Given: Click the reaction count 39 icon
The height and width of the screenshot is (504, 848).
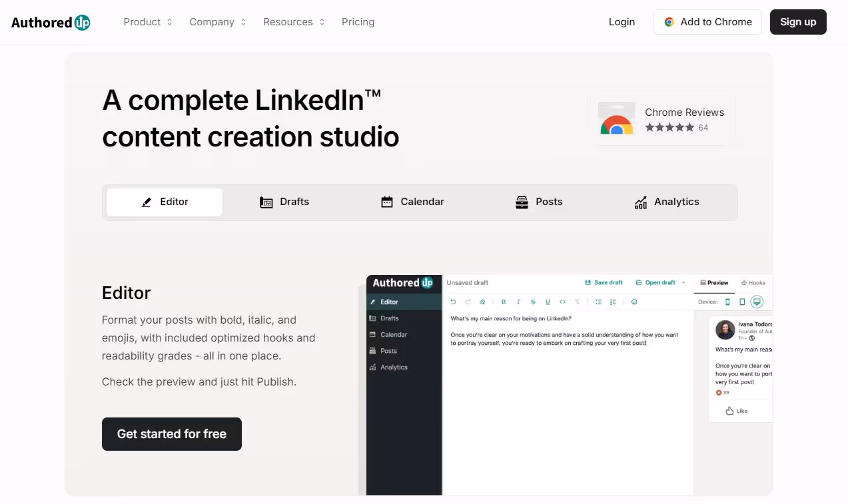Looking at the screenshot, I should click(719, 392).
